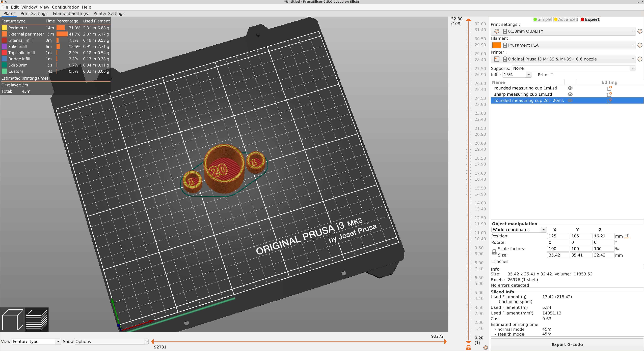
Task: Click the upper layer slider thumb arrow
Action: (469, 20)
